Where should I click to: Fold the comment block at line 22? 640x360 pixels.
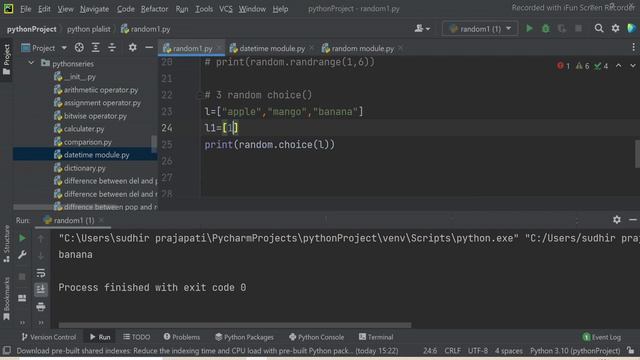tap(199, 95)
